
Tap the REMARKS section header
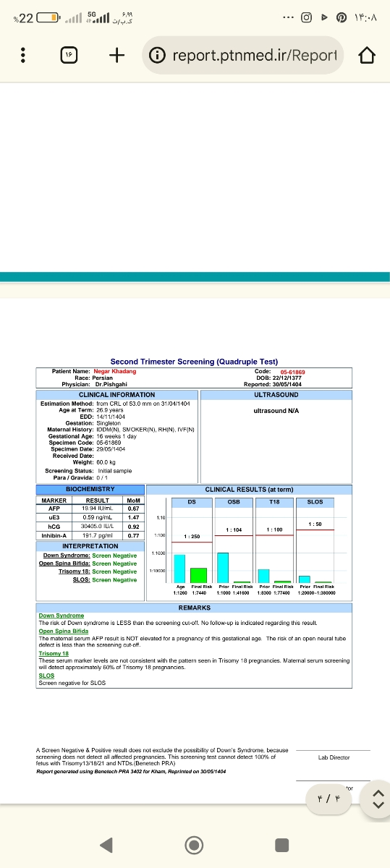(x=194, y=608)
